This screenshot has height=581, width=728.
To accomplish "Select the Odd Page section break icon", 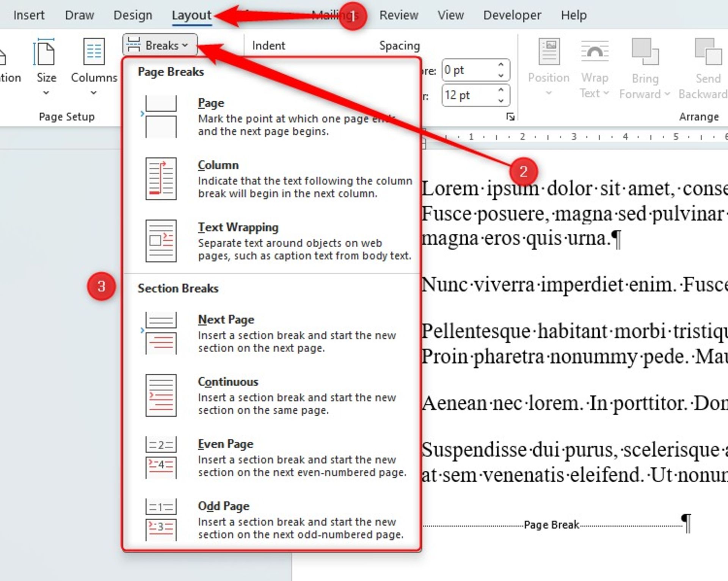I will [x=161, y=520].
